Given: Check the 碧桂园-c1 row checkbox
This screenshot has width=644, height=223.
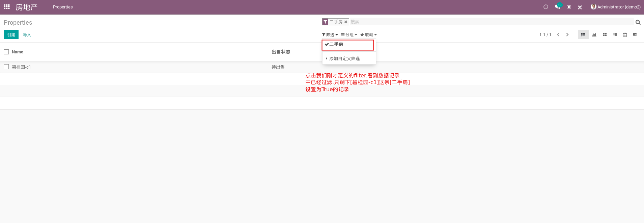Looking at the screenshot, I should coord(6,67).
